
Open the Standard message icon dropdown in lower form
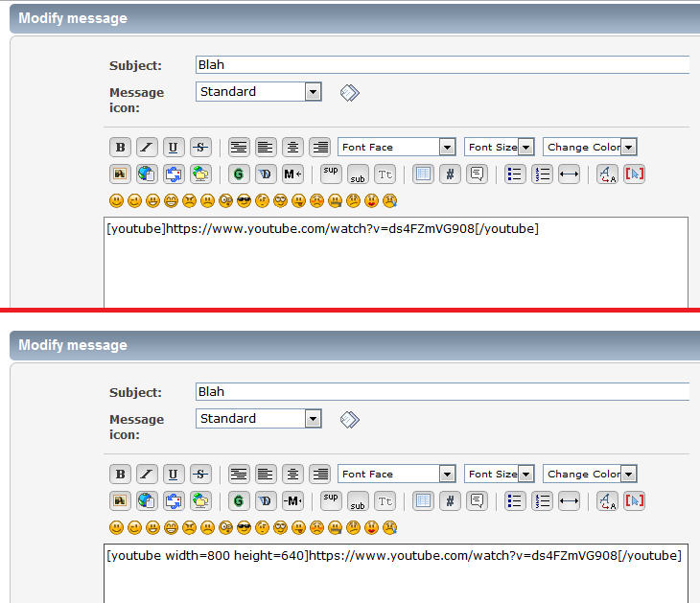tap(259, 419)
